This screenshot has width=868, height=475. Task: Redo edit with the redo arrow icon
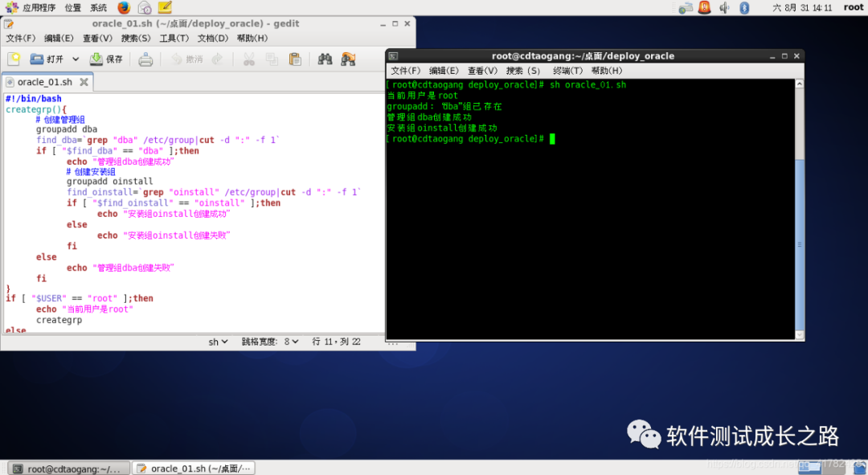[x=218, y=59]
